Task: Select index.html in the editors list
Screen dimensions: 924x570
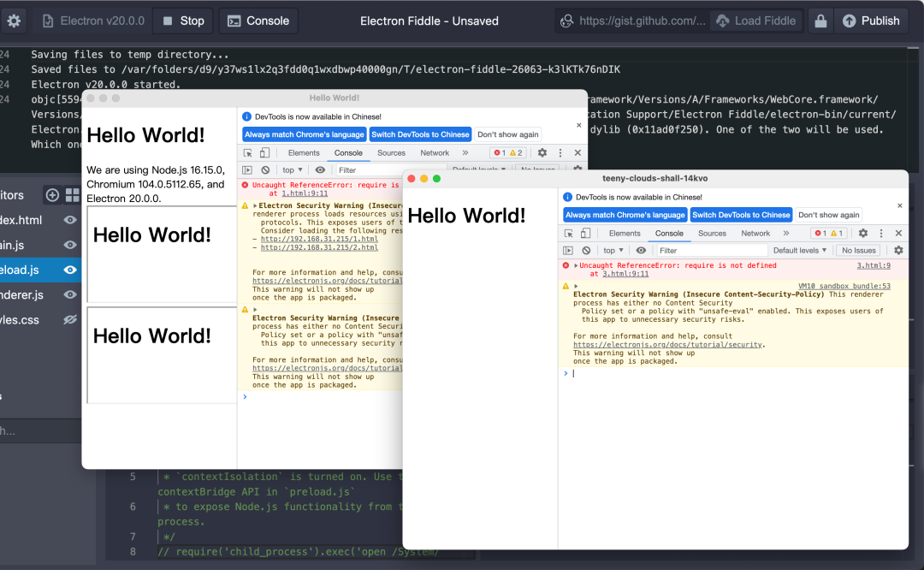Action: pos(21,220)
